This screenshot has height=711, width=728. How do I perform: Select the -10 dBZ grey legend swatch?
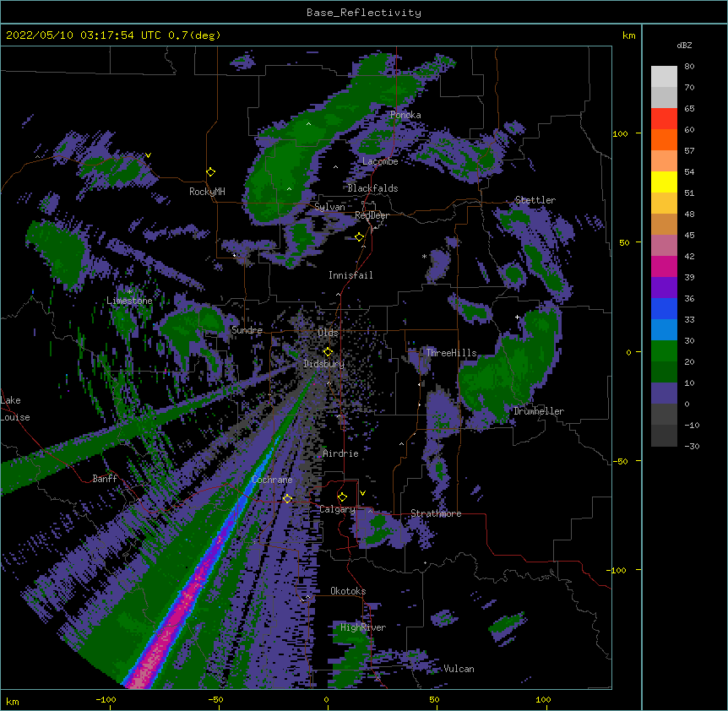(x=664, y=436)
